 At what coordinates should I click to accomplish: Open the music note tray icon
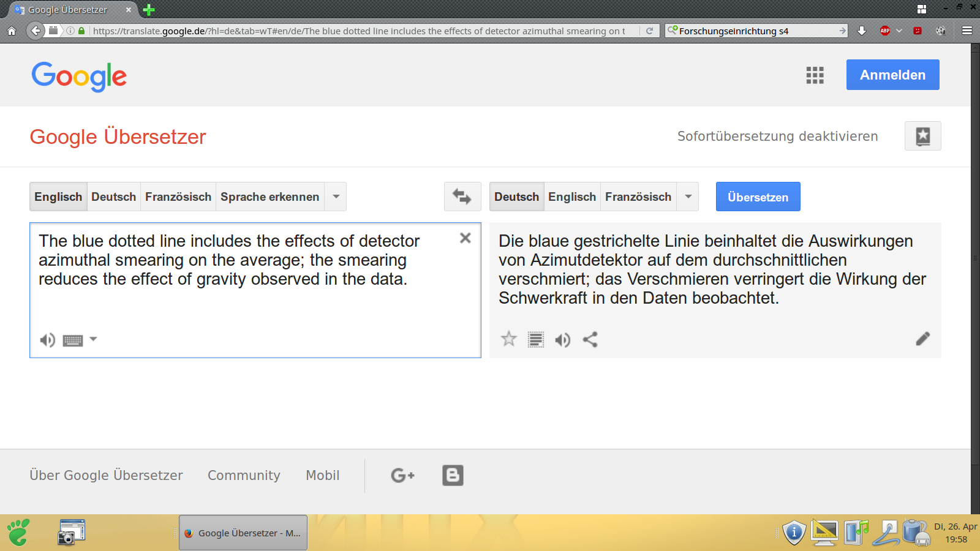(x=856, y=532)
